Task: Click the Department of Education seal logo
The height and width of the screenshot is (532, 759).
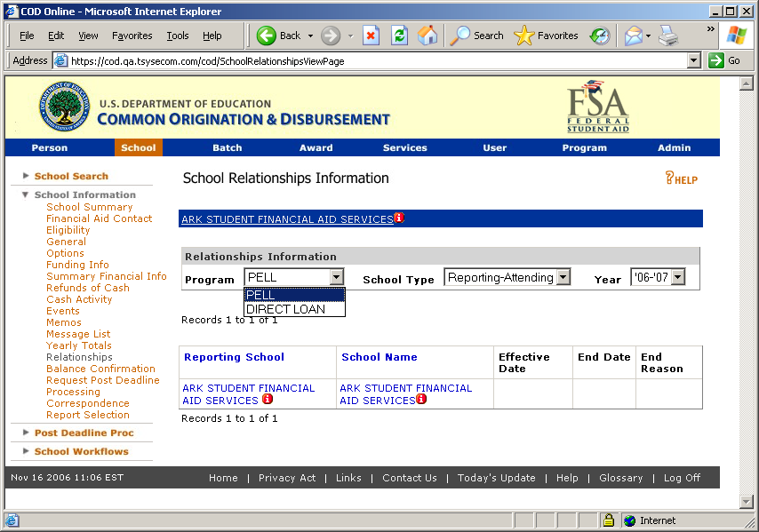Action: click(x=64, y=107)
